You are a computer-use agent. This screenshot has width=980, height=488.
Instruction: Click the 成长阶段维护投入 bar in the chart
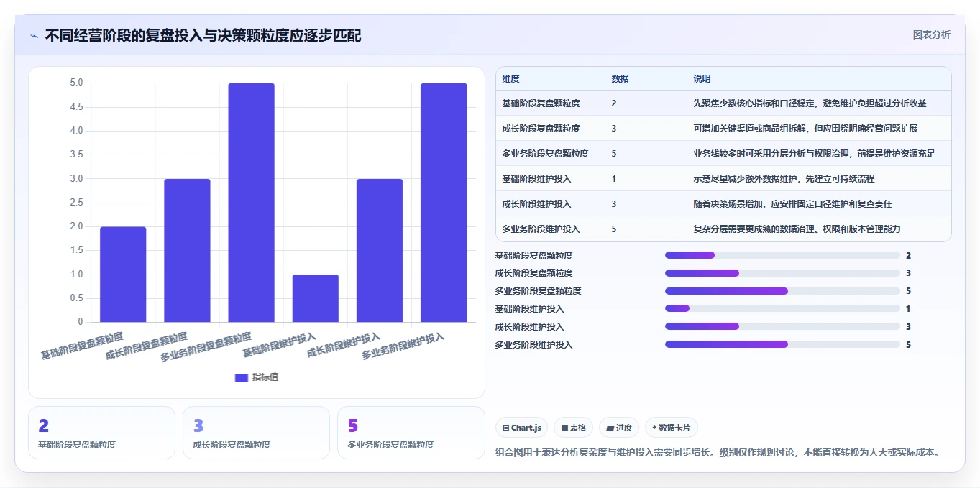[380, 250]
